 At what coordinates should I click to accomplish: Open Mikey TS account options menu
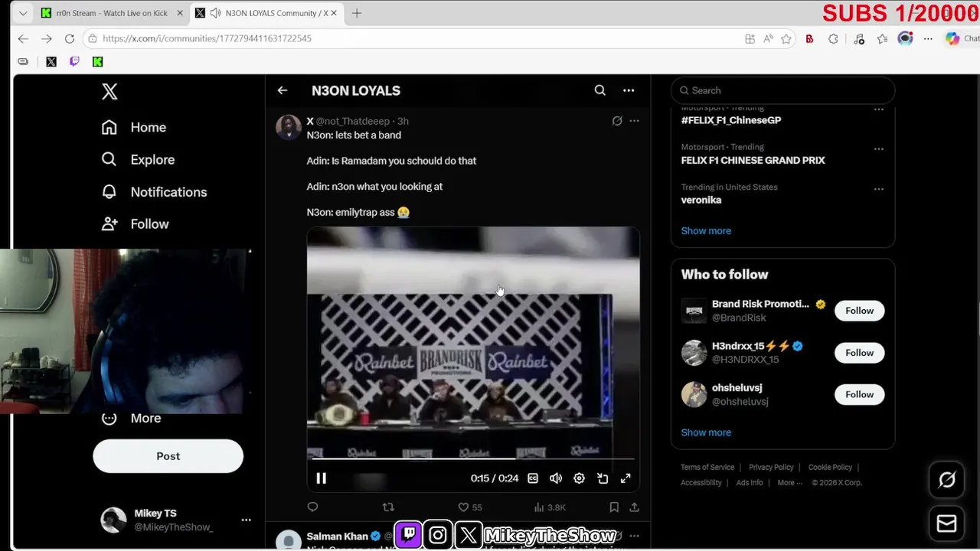pos(246,520)
